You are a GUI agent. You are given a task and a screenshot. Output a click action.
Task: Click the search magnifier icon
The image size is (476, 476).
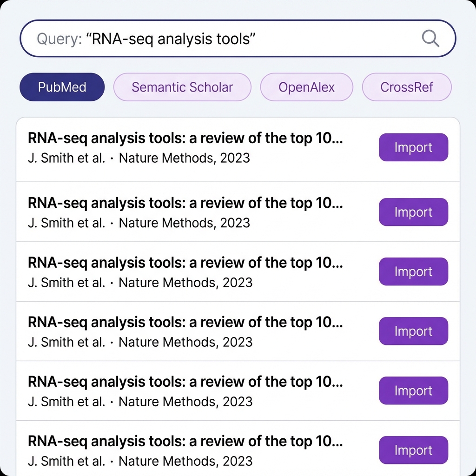pos(430,39)
